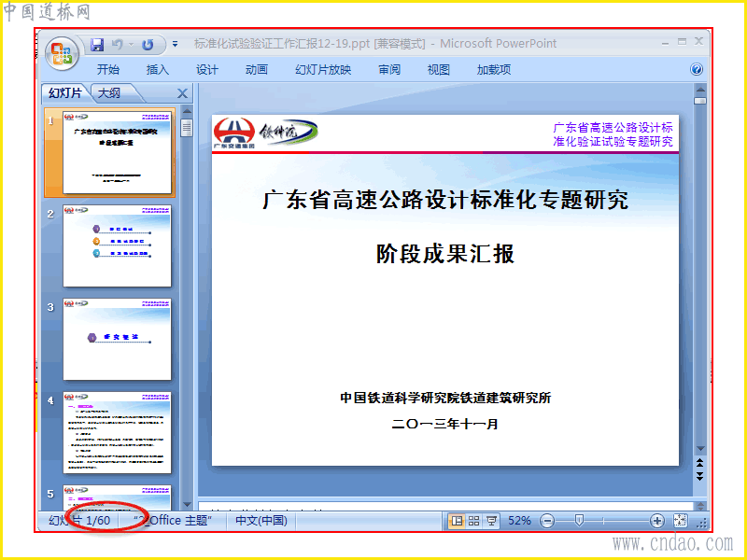Start Slide Show view from status bar
Viewport: 747px width, 560px height.
(x=492, y=521)
